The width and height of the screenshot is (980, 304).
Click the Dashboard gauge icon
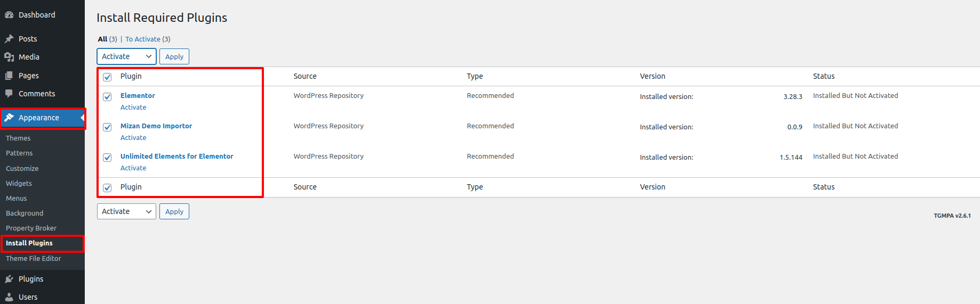tap(9, 15)
